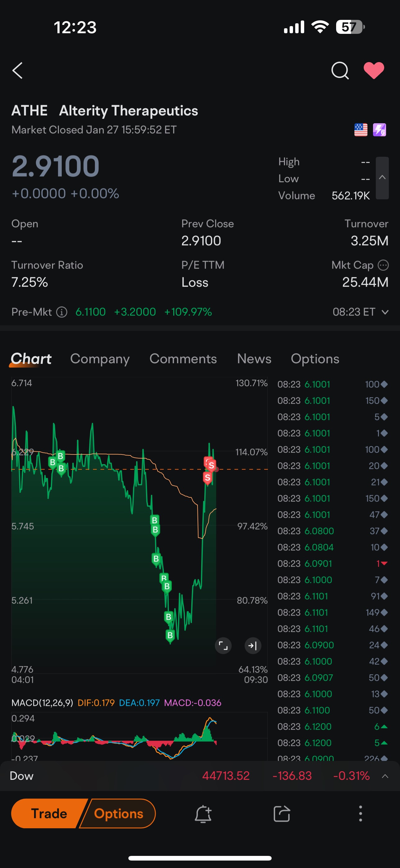
Task: Tap the Options button beside Trade
Action: tap(118, 813)
